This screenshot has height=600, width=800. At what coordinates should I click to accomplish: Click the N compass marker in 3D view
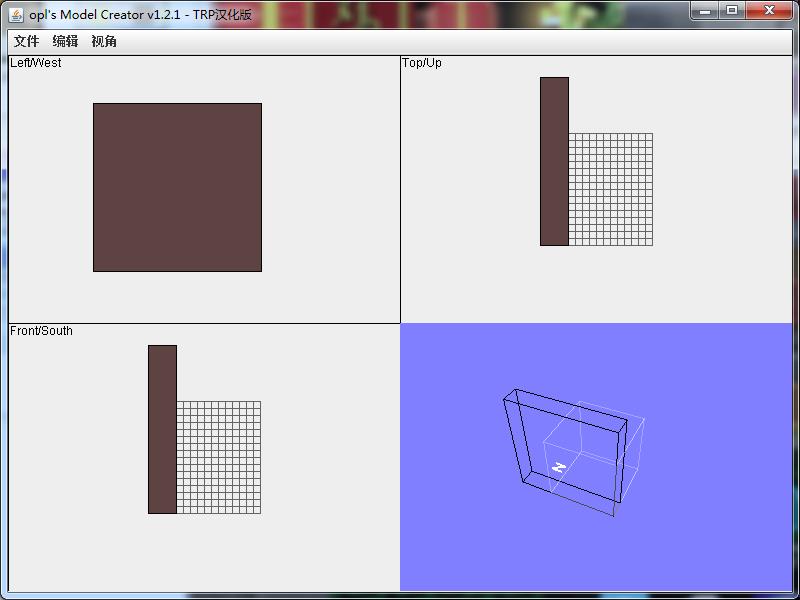560,467
